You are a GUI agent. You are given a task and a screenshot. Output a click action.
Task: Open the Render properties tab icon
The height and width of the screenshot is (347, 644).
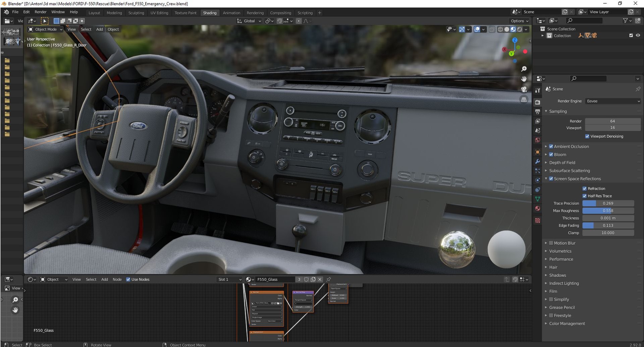(x=538, y=102)
